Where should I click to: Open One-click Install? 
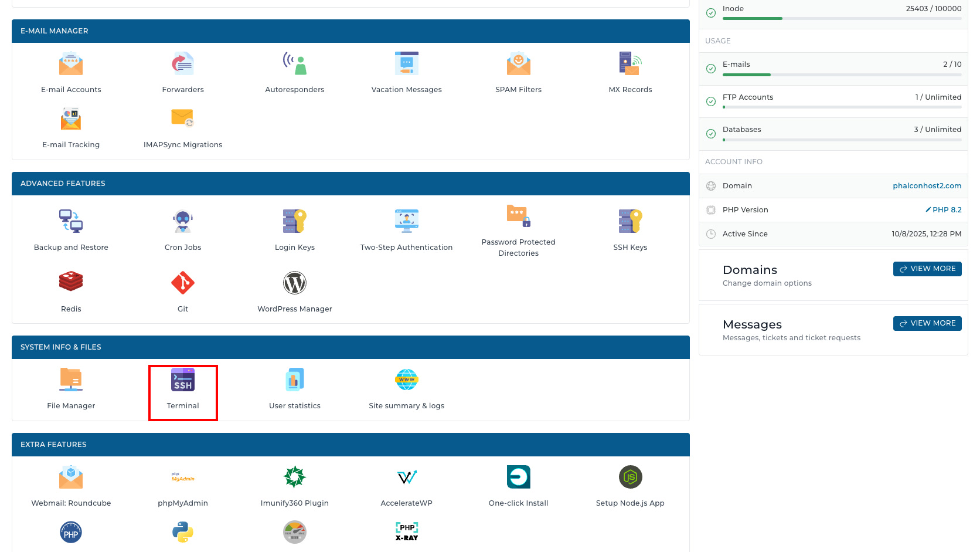coord(519,487)
